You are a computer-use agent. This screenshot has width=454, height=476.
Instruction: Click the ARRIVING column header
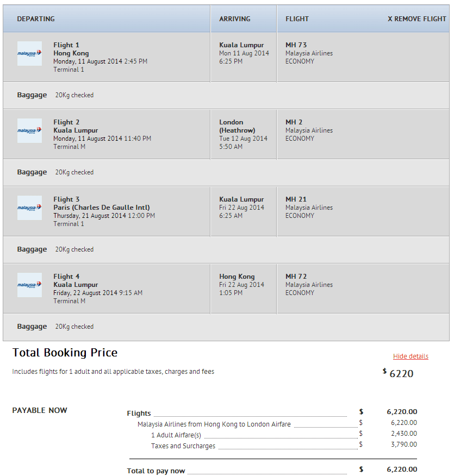235,19
